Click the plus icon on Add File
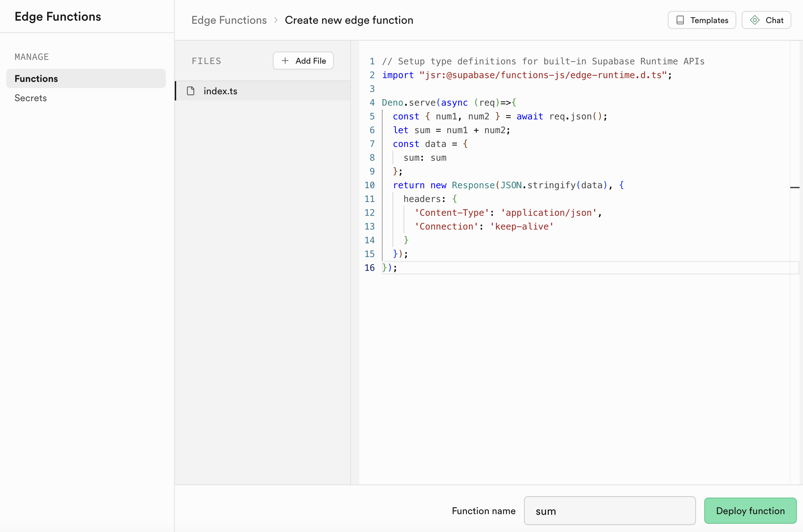This screenshot has height=532, width=803. point(285,61)
